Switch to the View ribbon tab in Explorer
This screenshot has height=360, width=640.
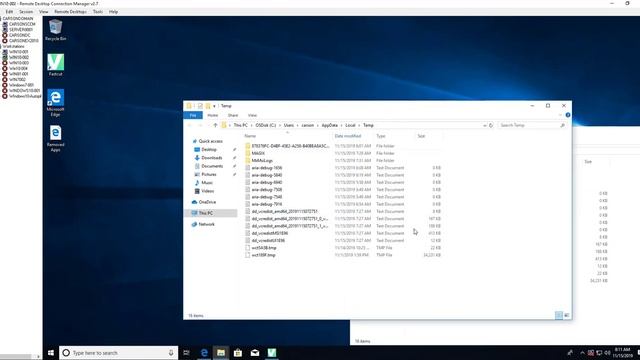pos(252,116)
